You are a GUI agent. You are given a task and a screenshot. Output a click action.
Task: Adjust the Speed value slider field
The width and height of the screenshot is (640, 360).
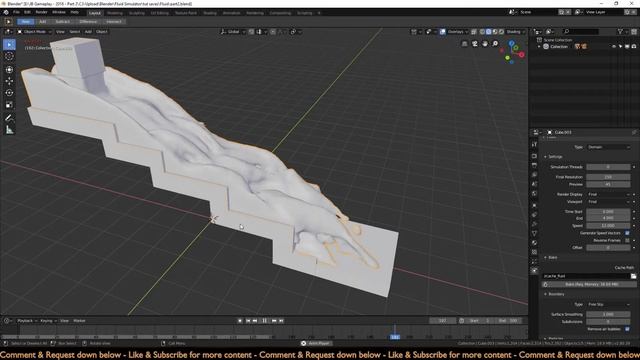click(x=608, y=226)
